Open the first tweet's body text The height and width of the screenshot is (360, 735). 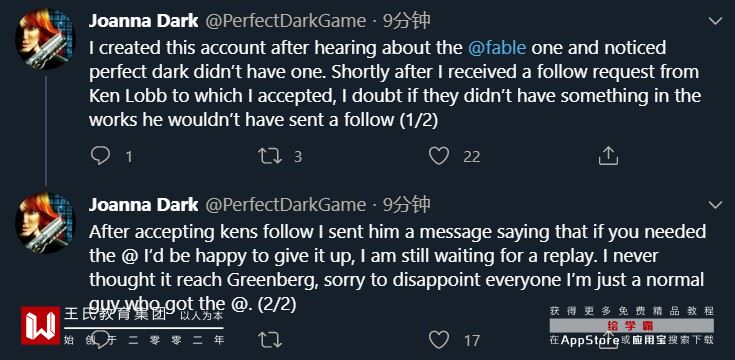pyautogui.click(x=394, y=84)
